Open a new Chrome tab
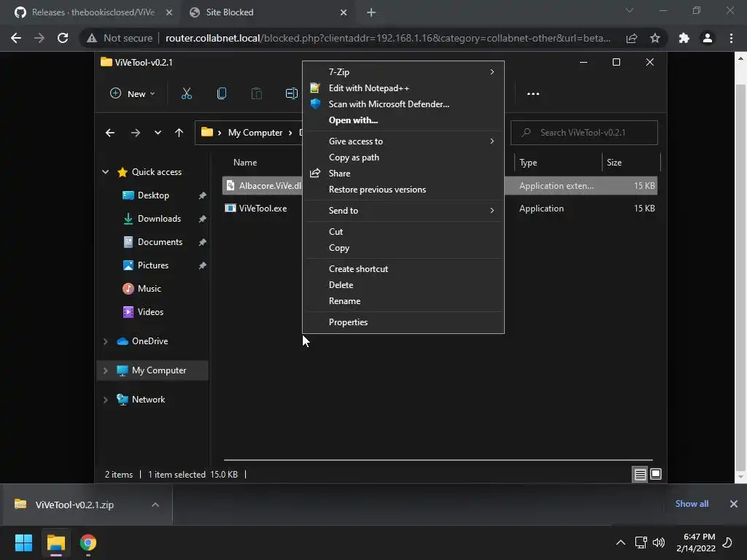This screenshot has height=560, width=747. pyautogui.click(x=371, y=12)
